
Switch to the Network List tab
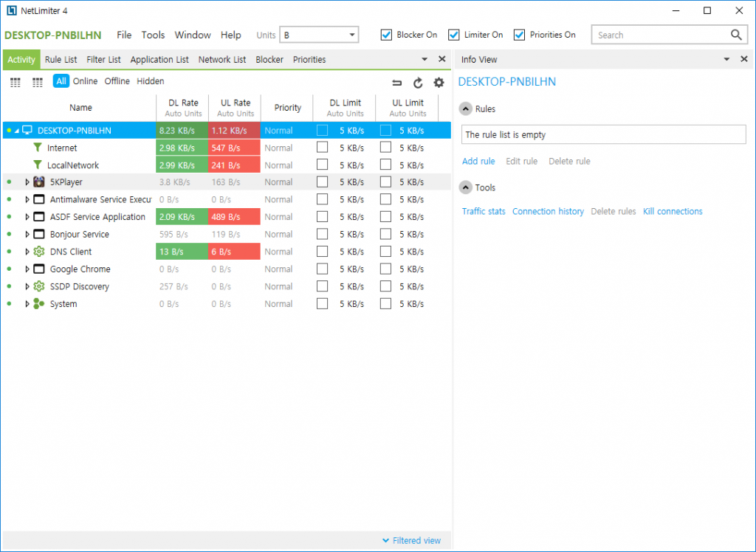coord(222,59)
